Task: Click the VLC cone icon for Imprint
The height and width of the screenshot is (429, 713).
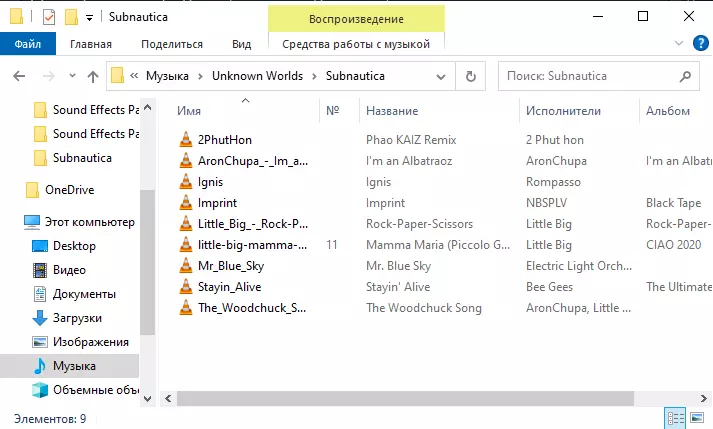Action: (186, 202)
